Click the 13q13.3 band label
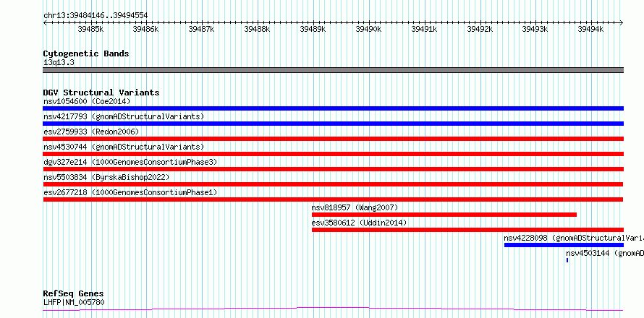The width and height of the screenshot is (644, 318). point(59,63)
